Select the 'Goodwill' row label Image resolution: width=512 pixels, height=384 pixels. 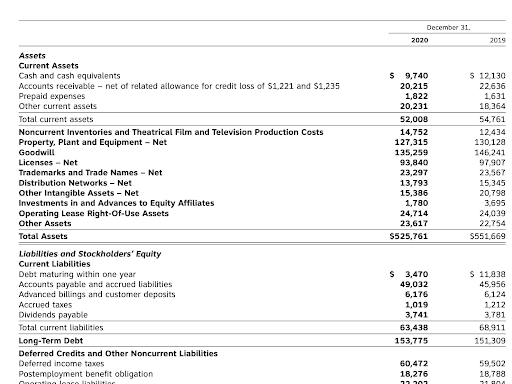pyautogui.click(x=36, y=153)
